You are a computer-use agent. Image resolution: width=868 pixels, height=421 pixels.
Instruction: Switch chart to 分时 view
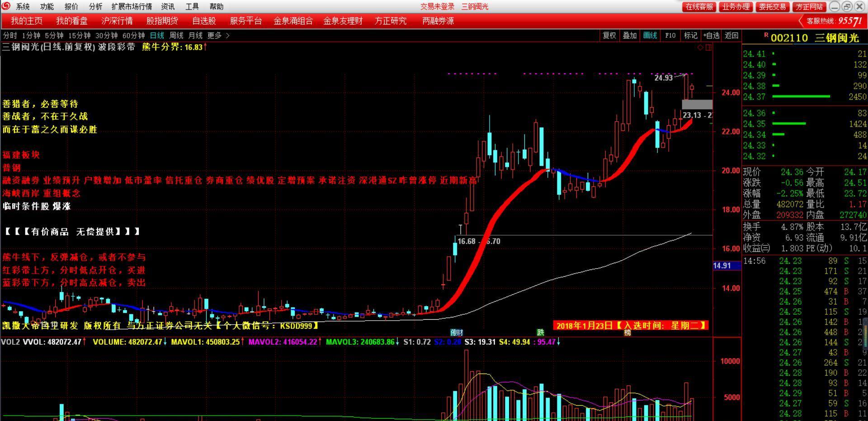[x=10, y=35]
